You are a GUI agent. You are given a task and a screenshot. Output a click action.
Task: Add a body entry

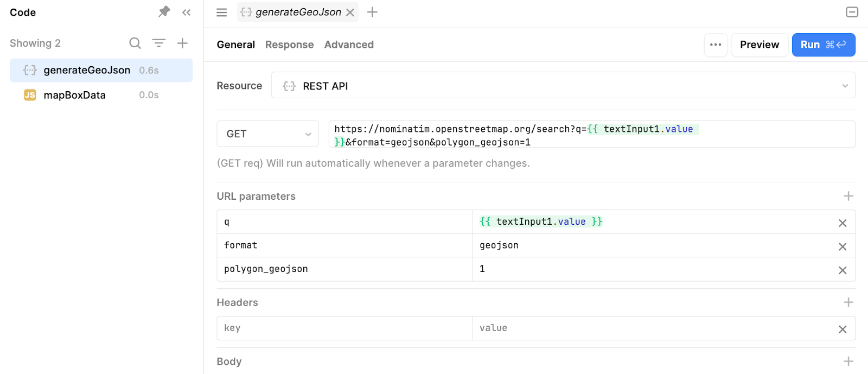[848, 362]
